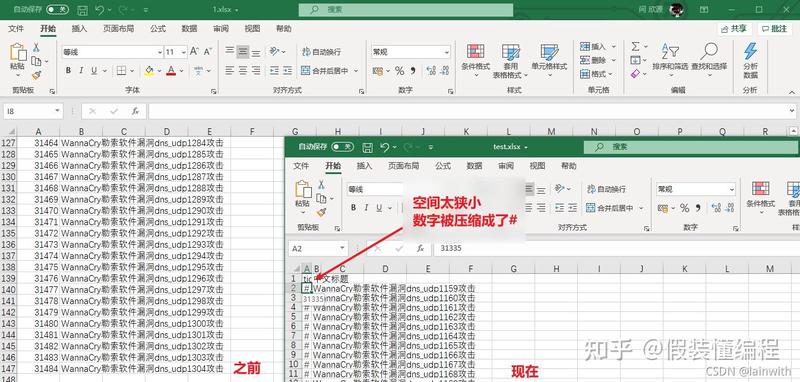This screenshot has width=800, height=382.
Task: Toggle Underline in 1.xlsx font group
Action: pos(93,71)
